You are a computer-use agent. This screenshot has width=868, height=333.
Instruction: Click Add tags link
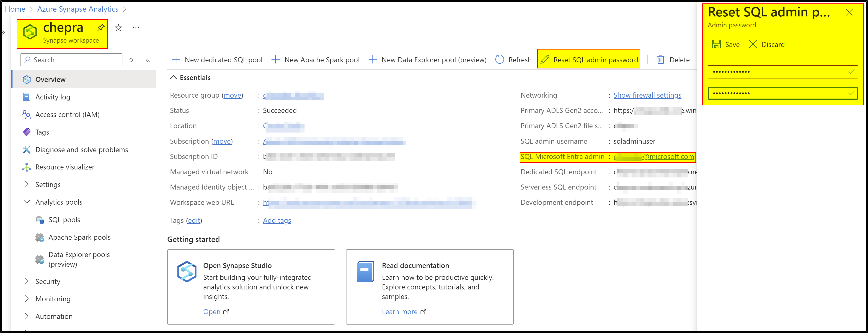click(277, 220)
